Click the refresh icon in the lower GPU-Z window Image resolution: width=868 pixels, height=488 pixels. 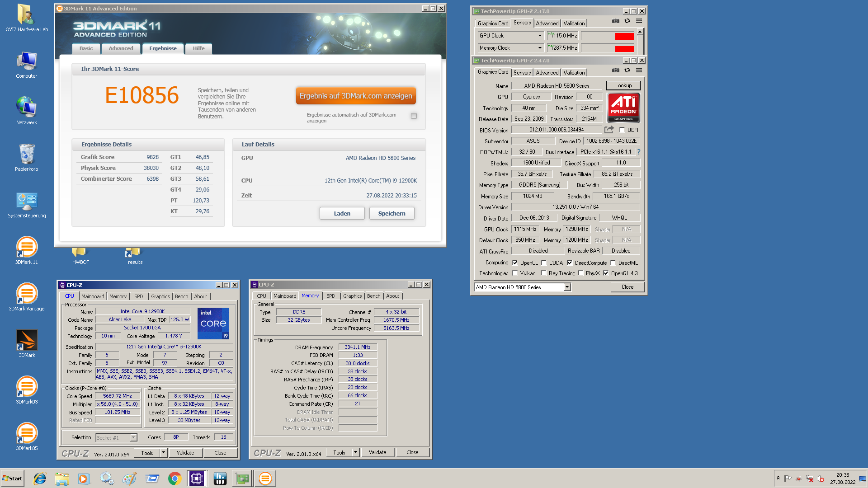coord(627,70)
